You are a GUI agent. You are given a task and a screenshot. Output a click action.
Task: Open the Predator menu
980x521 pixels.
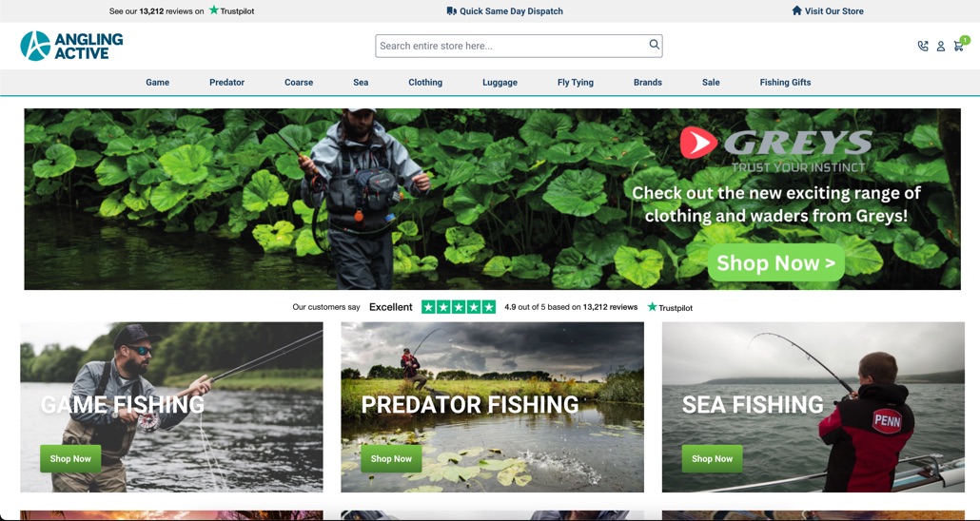pos(226,83)
